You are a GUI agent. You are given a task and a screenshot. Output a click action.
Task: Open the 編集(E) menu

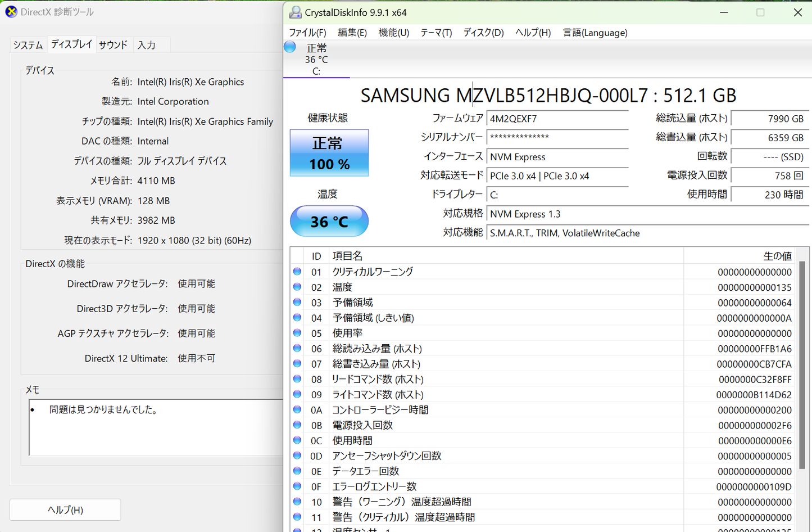pyautogui.click(x=352, y=33)
